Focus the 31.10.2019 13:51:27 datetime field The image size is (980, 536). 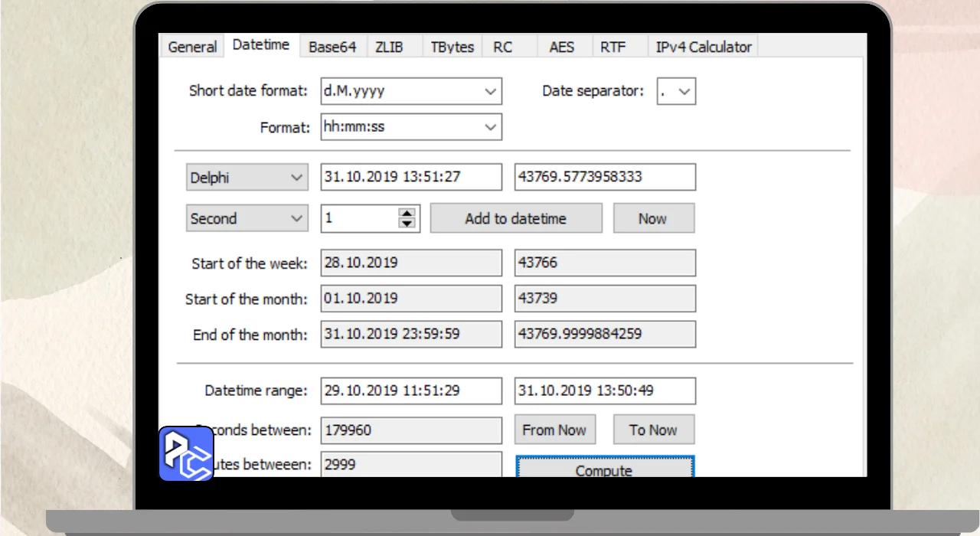click(x=410, y=177)
